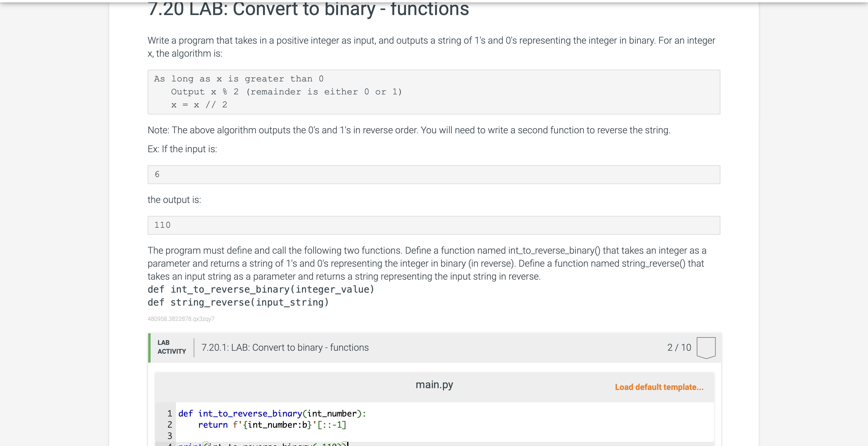Click line number 1 in editor gutter
Screen dimensions: 868x446
pyautogui.click(x=169, y=413)
